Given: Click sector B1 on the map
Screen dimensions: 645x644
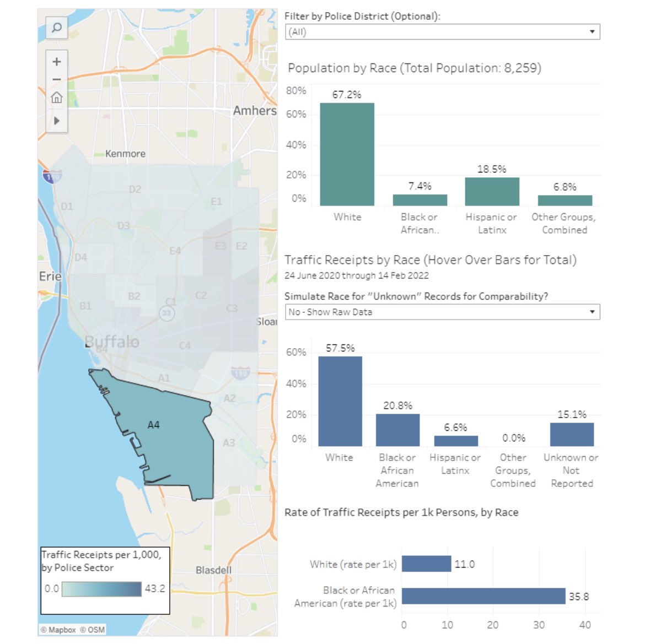Looking at the screenshot, I should click(85, 306).
